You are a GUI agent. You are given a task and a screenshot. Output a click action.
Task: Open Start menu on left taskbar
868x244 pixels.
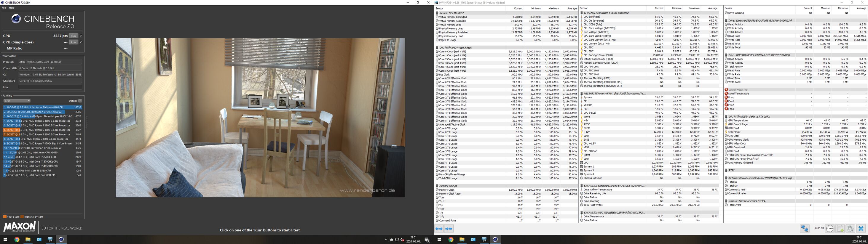[5, 240]
